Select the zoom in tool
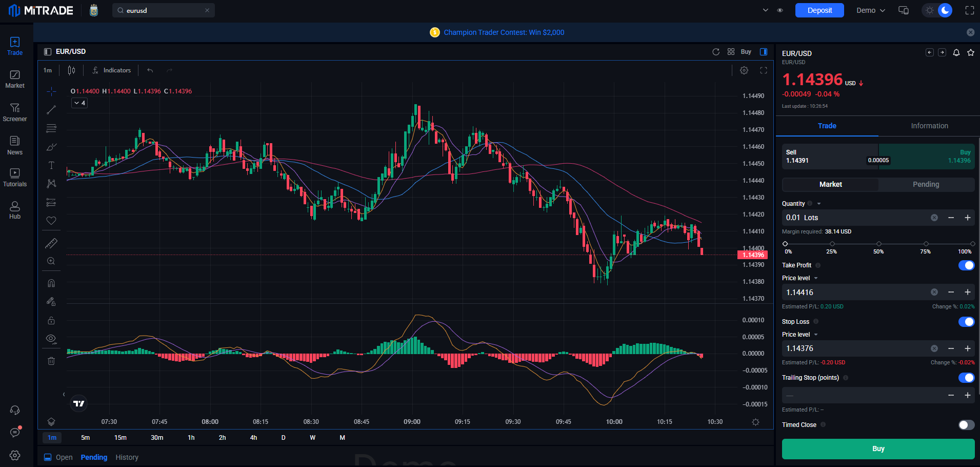 [51, 261]
